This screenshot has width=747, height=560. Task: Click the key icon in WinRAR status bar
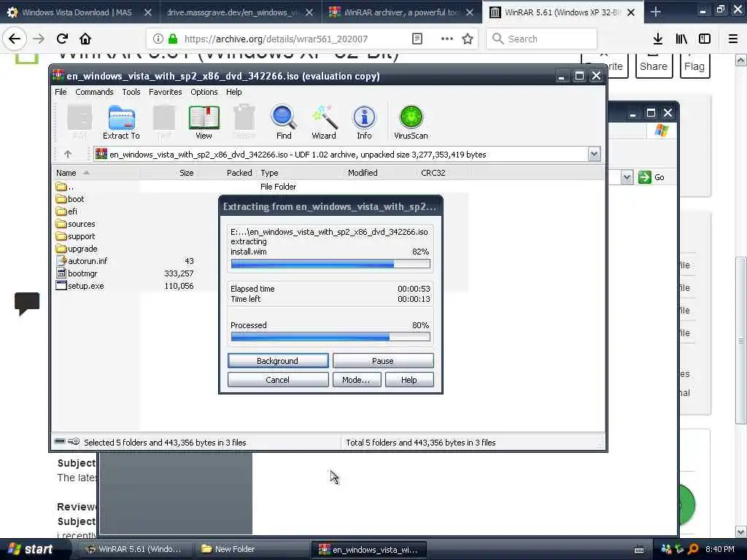click(x=74, y=441)
